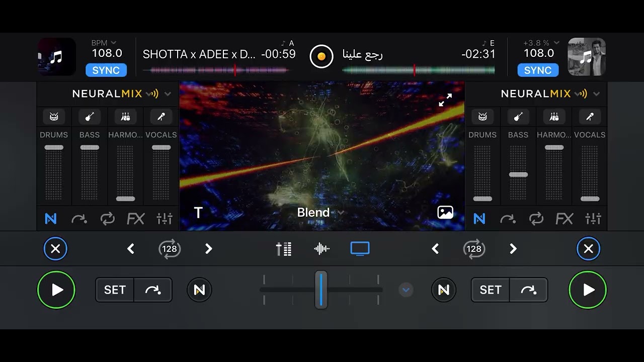Open left deck cue jump tab
The height and width of the screenshot is (362, 644).
79,219
